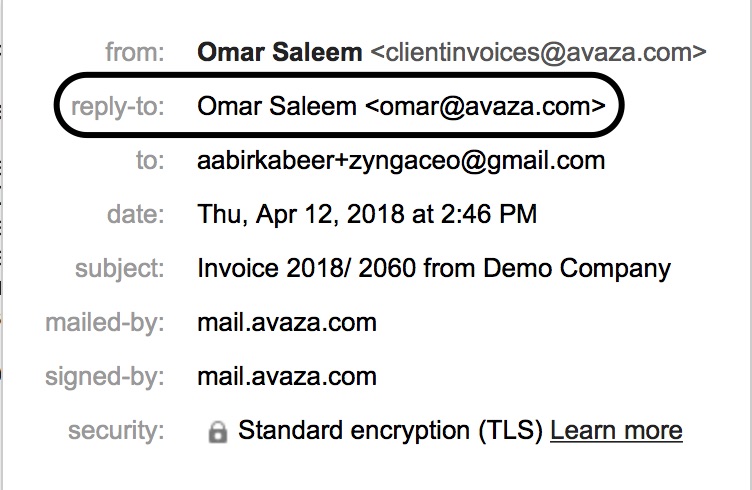Click the signed-by domain mail.avaza.com
Screen dimensions: 752x490
click(x=287, y=376)
